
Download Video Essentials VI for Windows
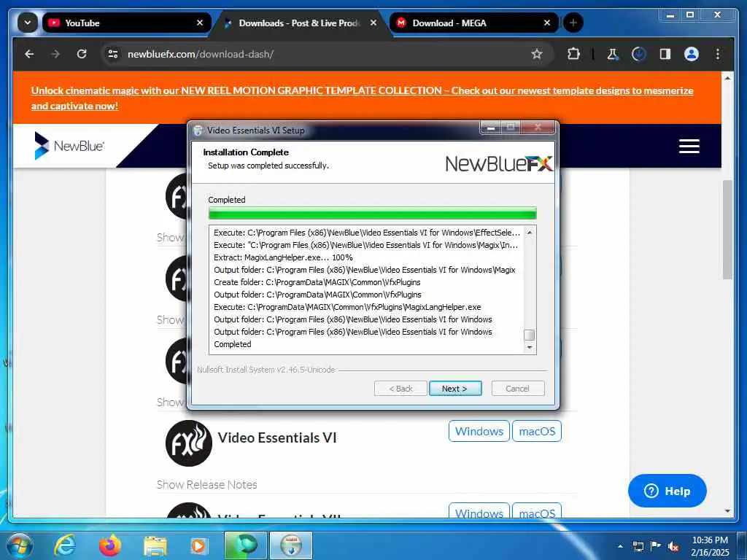[479, 431]
